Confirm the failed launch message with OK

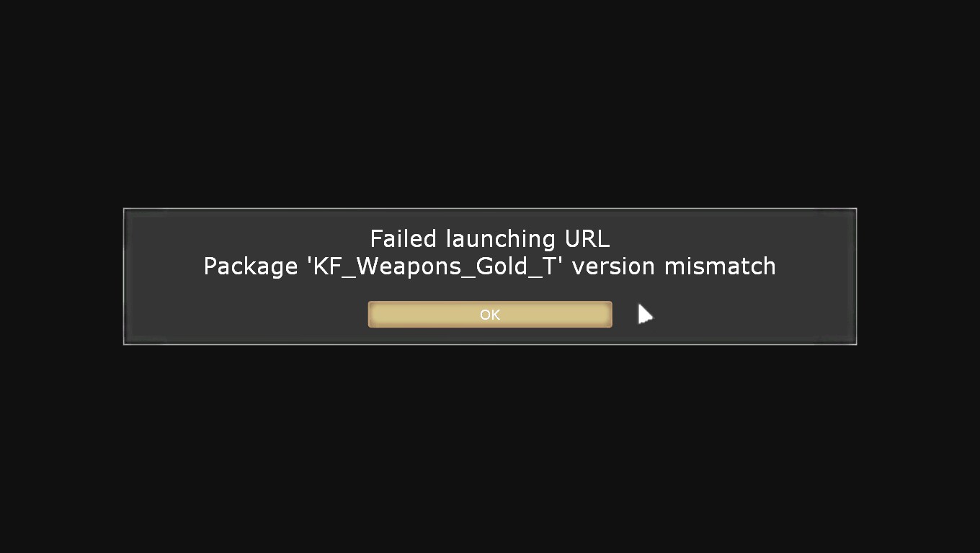click(x=490, y=315)
